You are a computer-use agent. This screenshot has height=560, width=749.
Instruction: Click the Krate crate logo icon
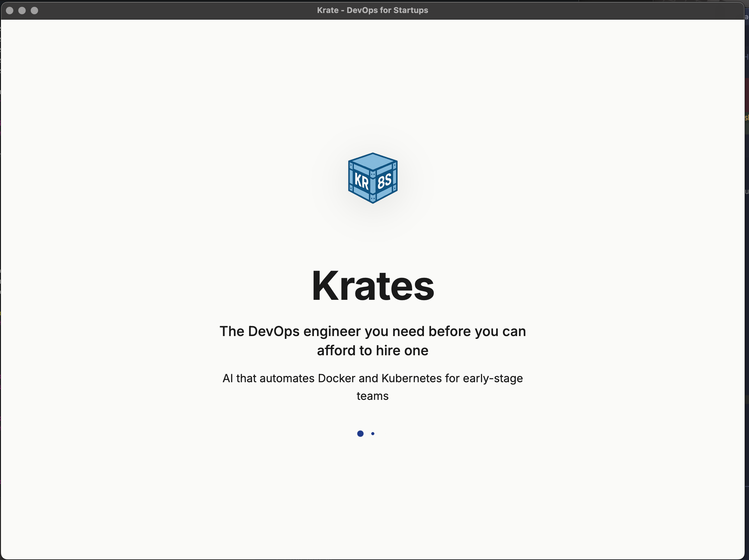point(372,178)
